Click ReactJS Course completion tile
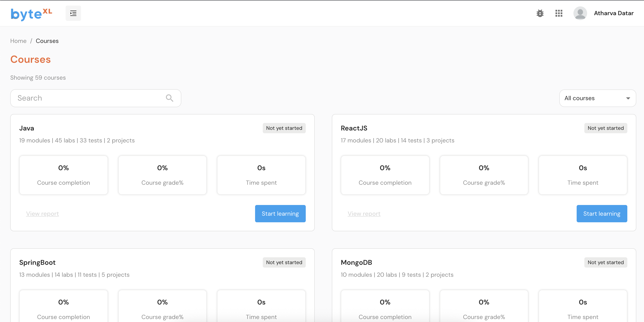 pyautogui.click(x=385, y=175)
